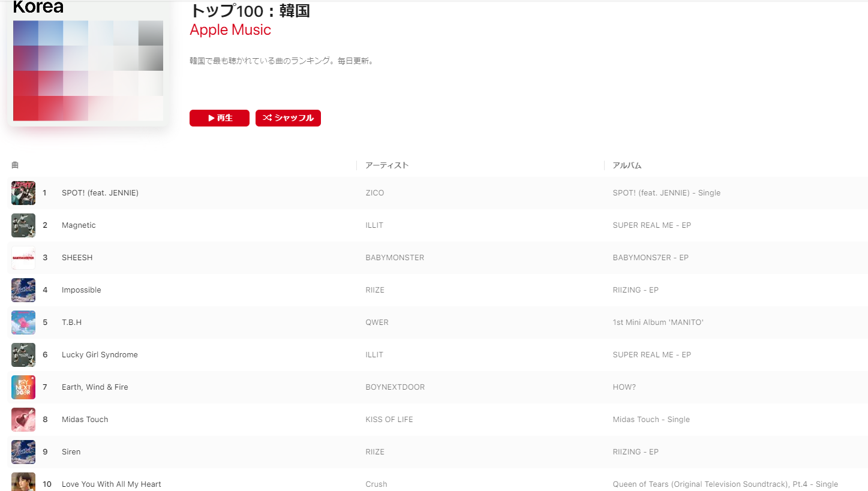Open album BABYMONS7ER - EP
Screen dimensions: 868x491
coord(651,258)
